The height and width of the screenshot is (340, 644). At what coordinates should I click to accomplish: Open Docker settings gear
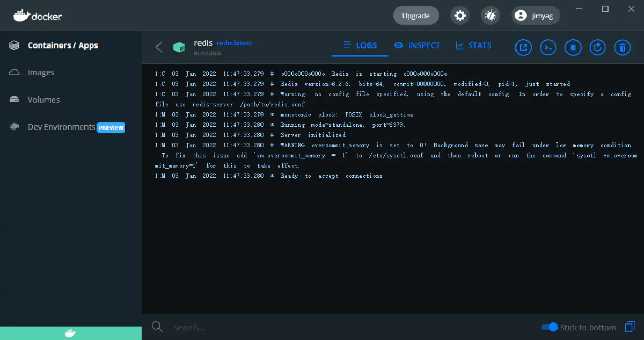coord(460,16)
